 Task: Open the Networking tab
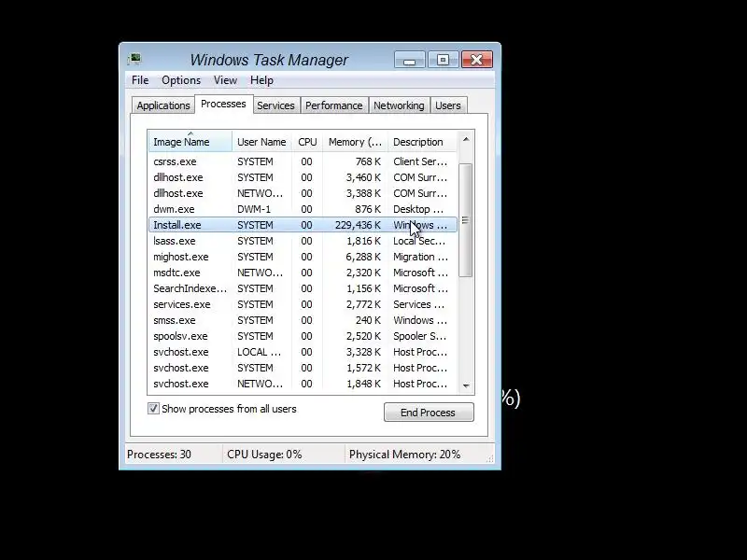coord(399,105)
